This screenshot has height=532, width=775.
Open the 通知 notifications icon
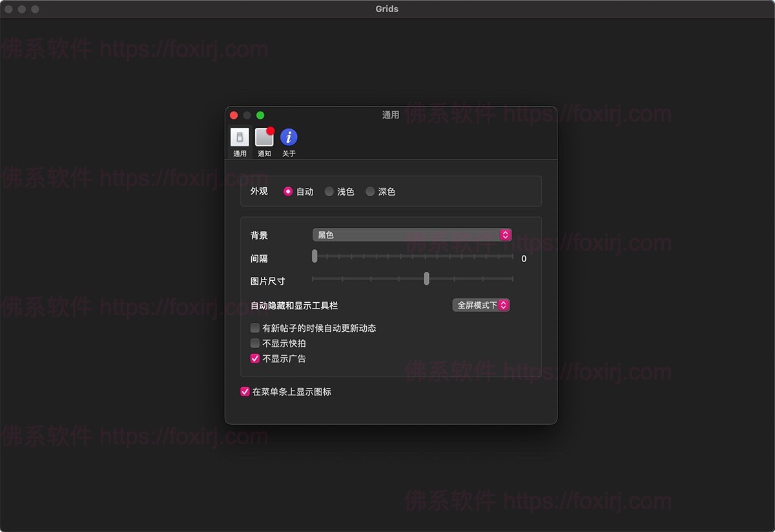click(264, 139)
